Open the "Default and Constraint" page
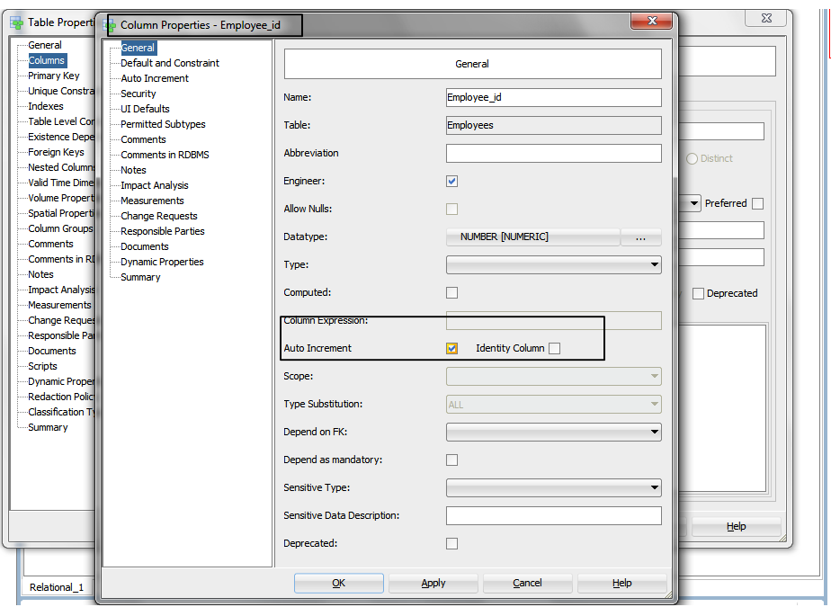 [168, 63]
